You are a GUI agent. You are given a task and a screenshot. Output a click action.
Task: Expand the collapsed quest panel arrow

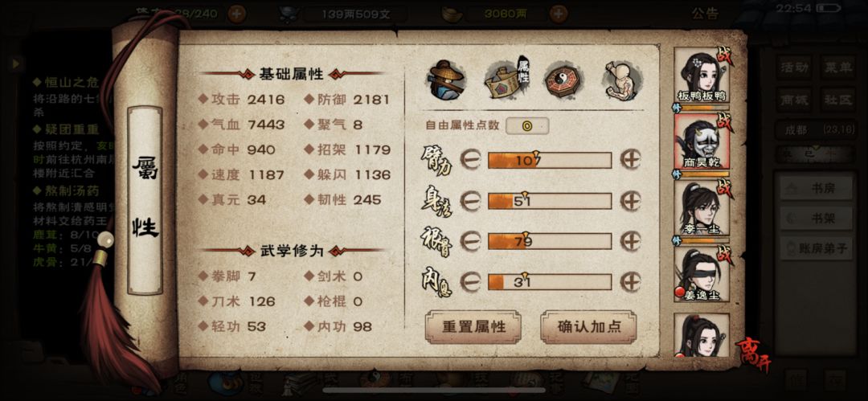(16, 63)
